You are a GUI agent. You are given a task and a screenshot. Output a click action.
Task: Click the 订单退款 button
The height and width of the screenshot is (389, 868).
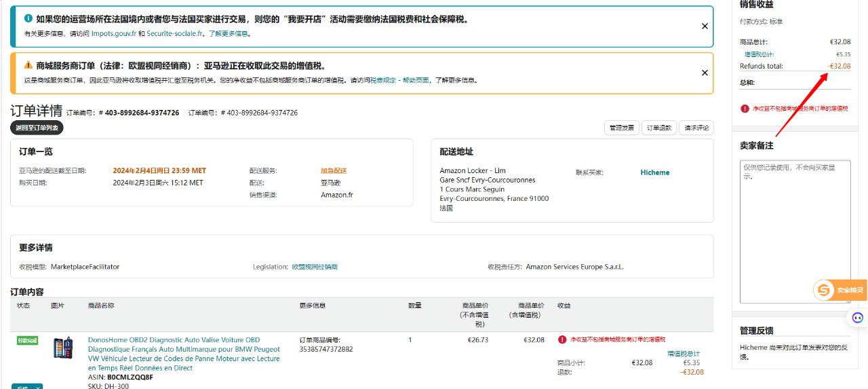658,128
